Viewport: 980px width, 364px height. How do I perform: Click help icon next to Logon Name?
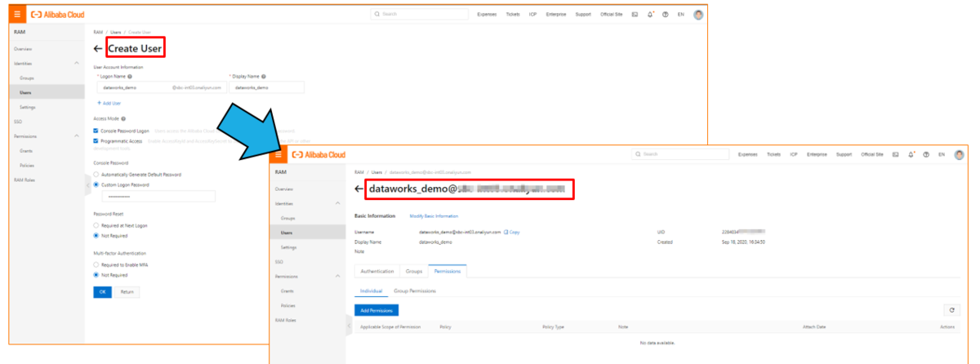coord(130,76)
